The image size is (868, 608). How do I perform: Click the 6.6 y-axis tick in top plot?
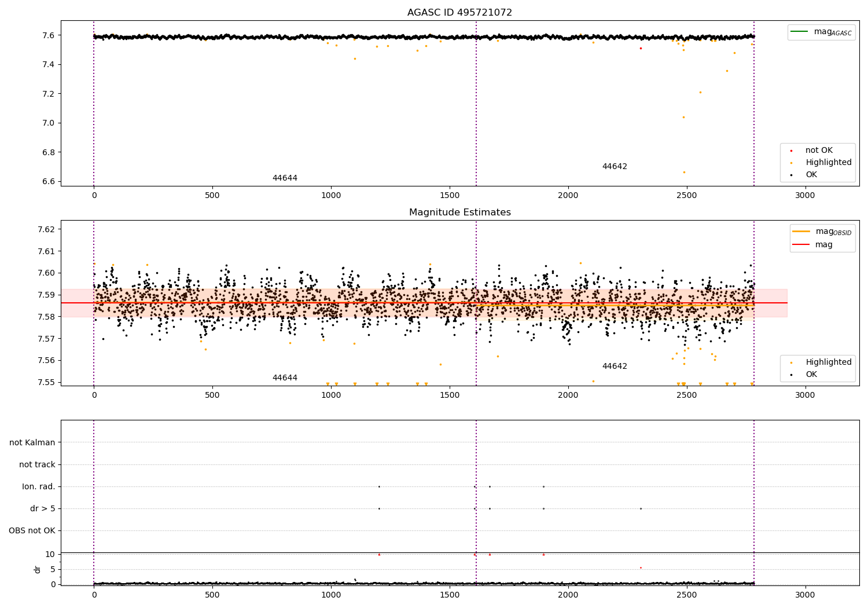[x=48, y=181]
